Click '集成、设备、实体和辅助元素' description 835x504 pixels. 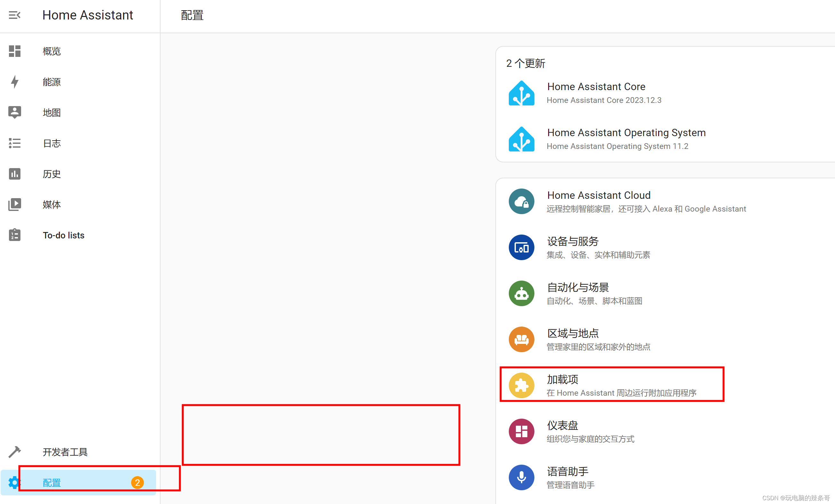[x=598, y=255]
